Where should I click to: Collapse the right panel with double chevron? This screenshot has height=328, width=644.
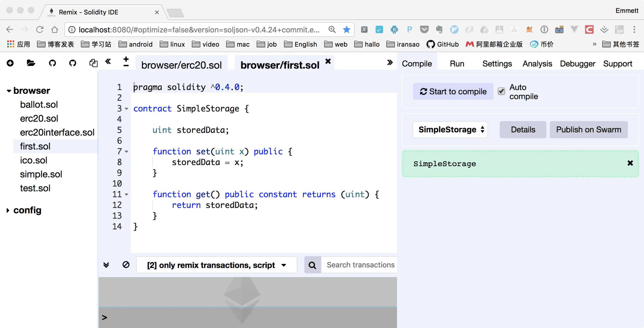click(390, 62)
